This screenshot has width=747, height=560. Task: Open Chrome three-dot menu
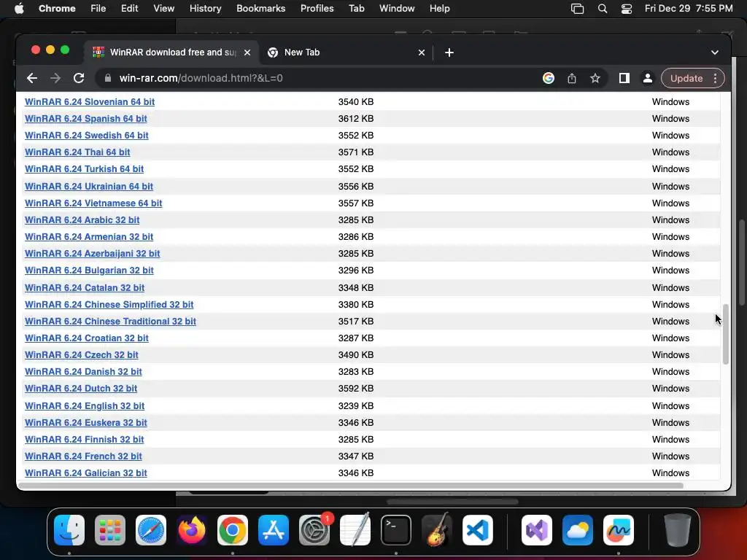(715, 78)
